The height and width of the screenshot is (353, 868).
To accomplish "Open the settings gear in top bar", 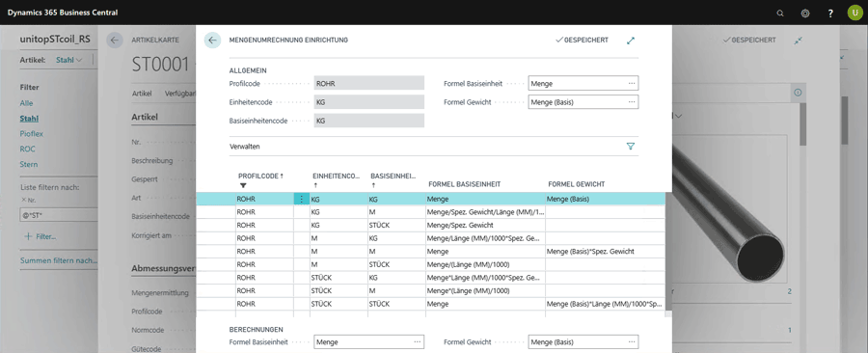I will (x=805, y=14).
